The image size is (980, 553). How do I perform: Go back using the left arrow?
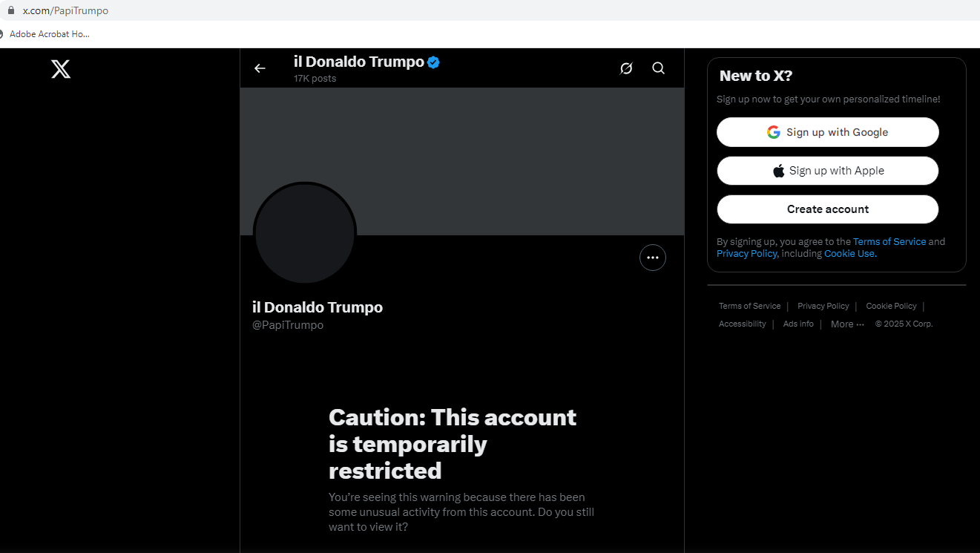[260, 68]
